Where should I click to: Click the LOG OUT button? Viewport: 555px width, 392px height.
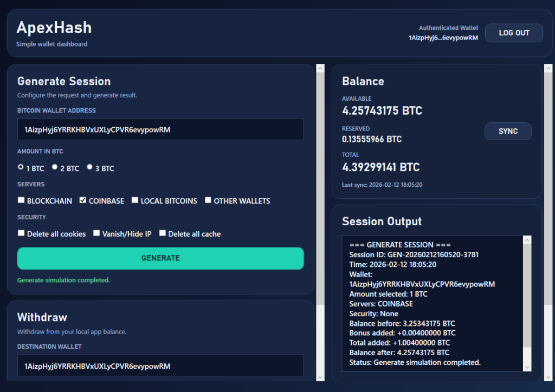coord(513,33)
